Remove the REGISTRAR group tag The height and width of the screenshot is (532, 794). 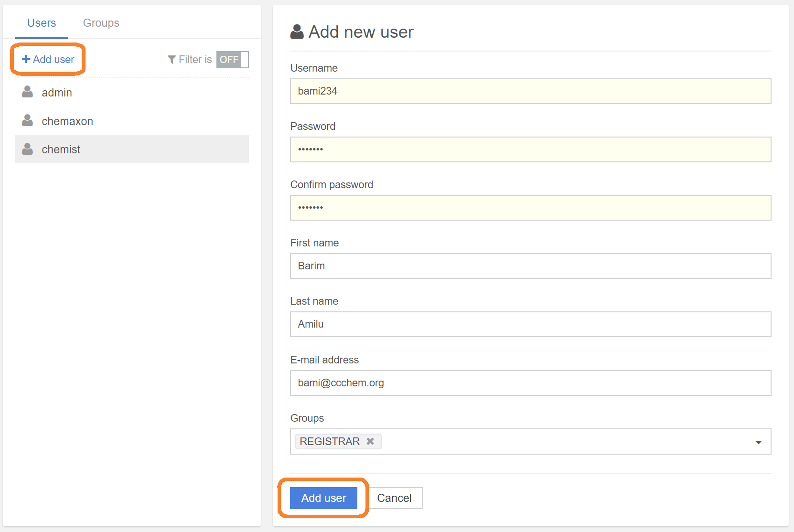[370, 441]
